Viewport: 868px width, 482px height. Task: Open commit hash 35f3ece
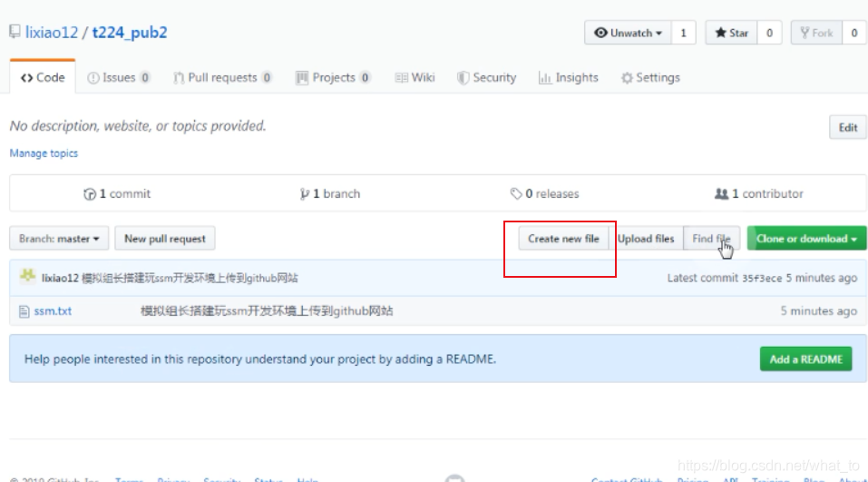coord(762,278)
